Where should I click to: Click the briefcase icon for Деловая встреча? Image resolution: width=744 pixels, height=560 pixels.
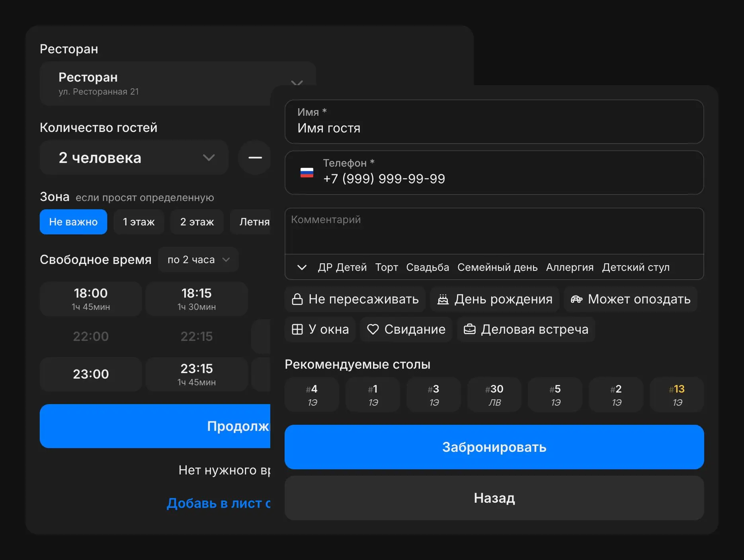(470, 329)
